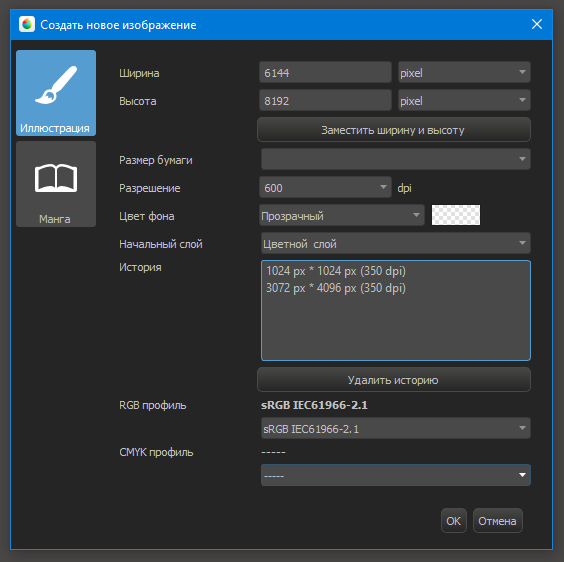The width and height of the screenshot is (564, 562).
Task: Confirm with the OK button
Action: [454, 521]
